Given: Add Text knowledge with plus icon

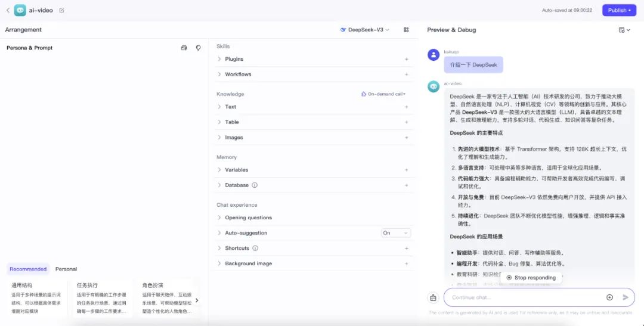Looking at the screenshot, I should tap(407, 107).
